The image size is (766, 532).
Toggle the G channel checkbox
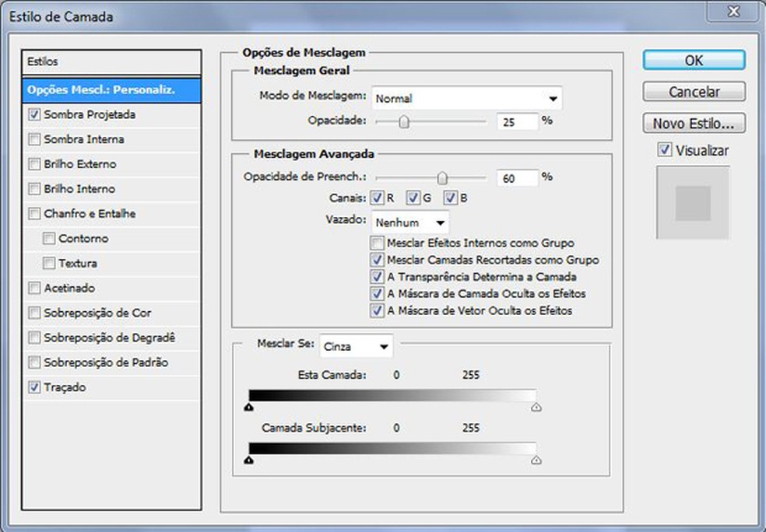coord(413,198)
